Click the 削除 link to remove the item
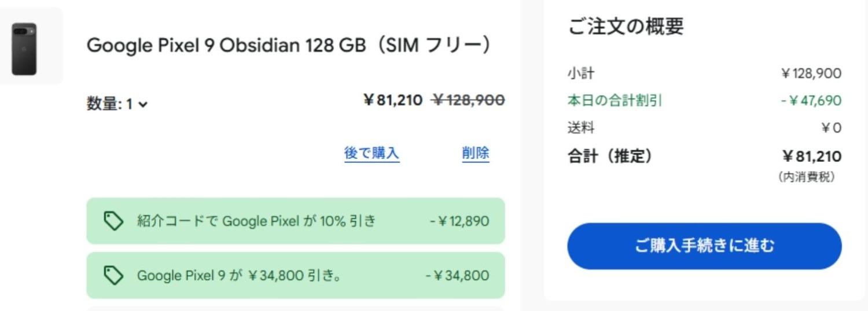The width and height of the screenshot is (868, 311). click(475, 153)
